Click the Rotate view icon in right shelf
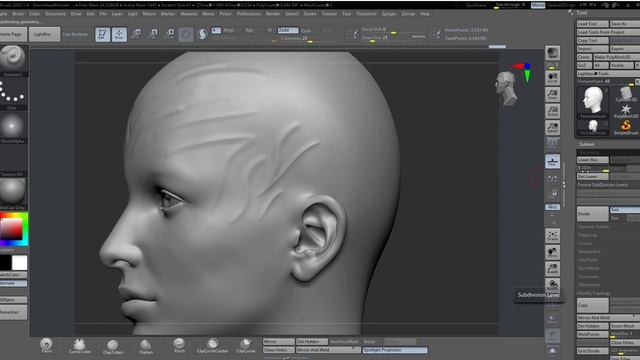Image resolution: width=640 pixels, height=360 pixels. (x=552, y=284)
